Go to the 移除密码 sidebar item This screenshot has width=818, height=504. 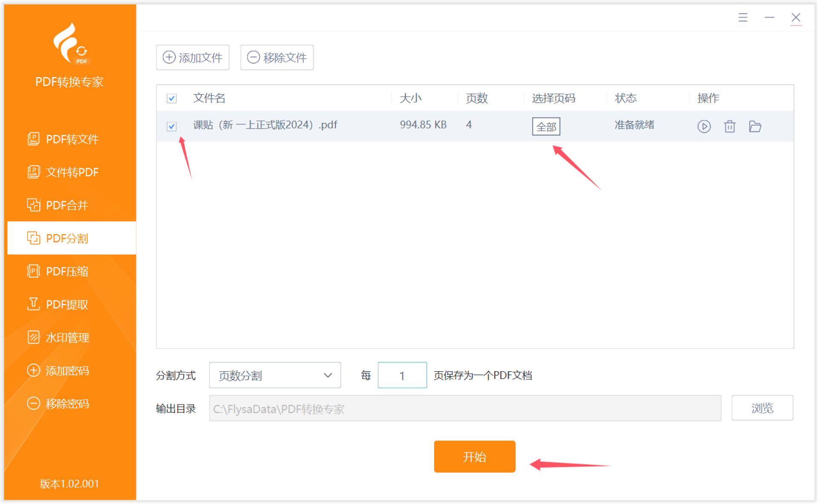point(67,404)
